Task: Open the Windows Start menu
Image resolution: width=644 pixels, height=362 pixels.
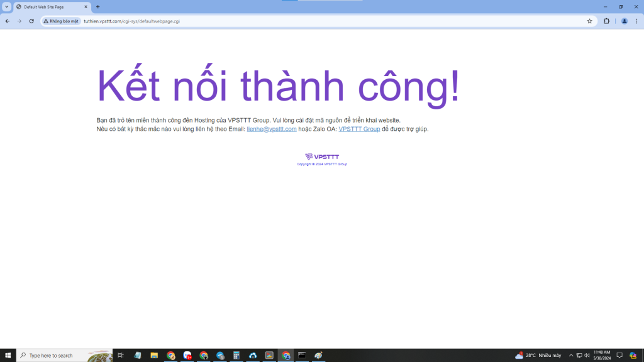Action: tap(8, 356)
